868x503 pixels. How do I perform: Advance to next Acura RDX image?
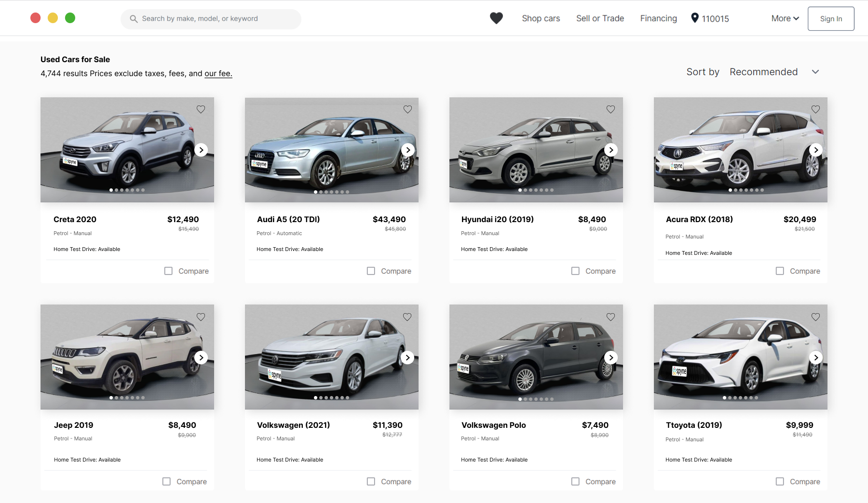815,150
